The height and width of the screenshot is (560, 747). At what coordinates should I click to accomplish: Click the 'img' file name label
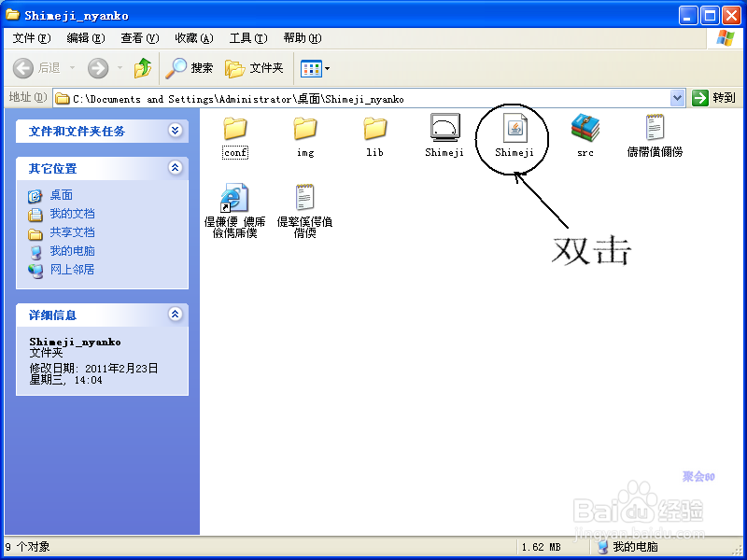pyautogui.click(x=305, y=153)
